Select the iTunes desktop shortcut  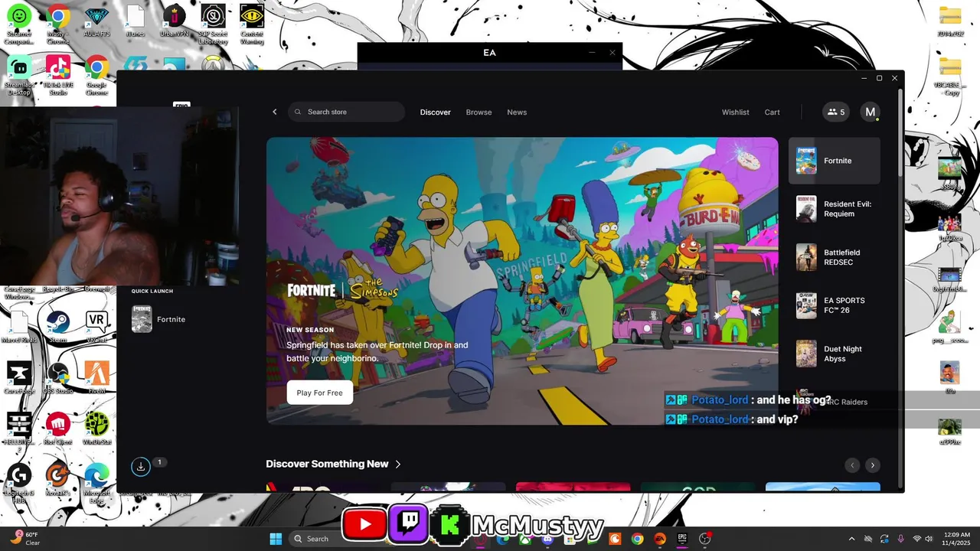[135, 20]
